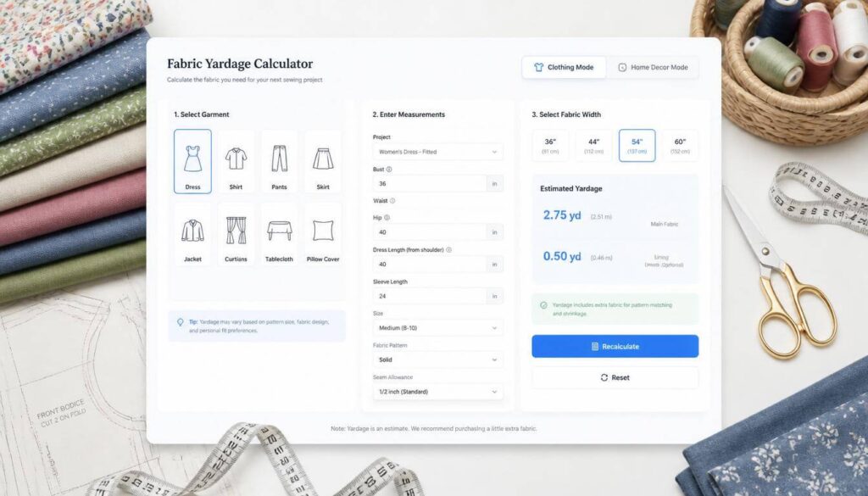This screenshot has height=496, width=868.
Task: Click the Hip input field
Action: click(430, 232)
